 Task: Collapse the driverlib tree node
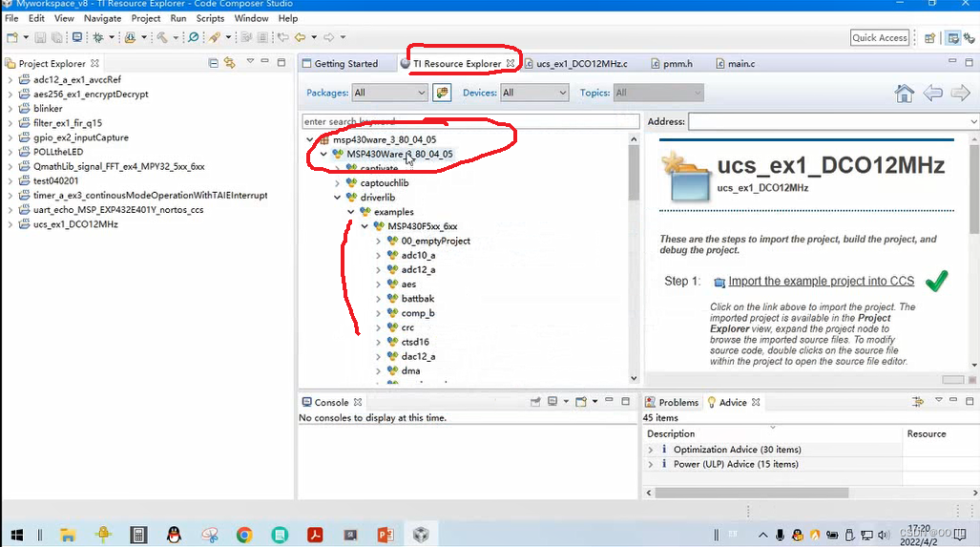pos(337,198)
